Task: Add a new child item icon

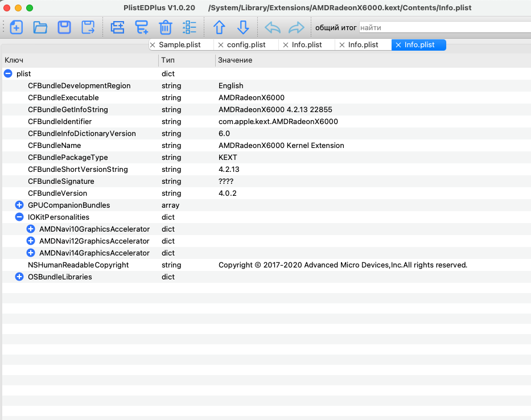Action: pos(142,27)
